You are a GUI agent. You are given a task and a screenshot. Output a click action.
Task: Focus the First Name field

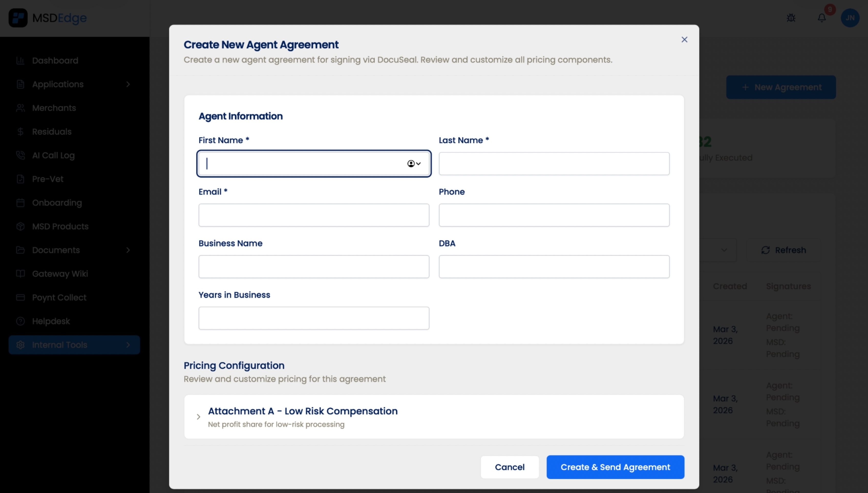(314, 164)
